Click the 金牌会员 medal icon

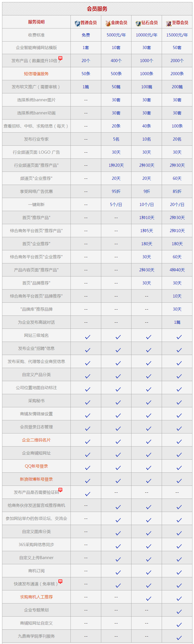(108, 24)
